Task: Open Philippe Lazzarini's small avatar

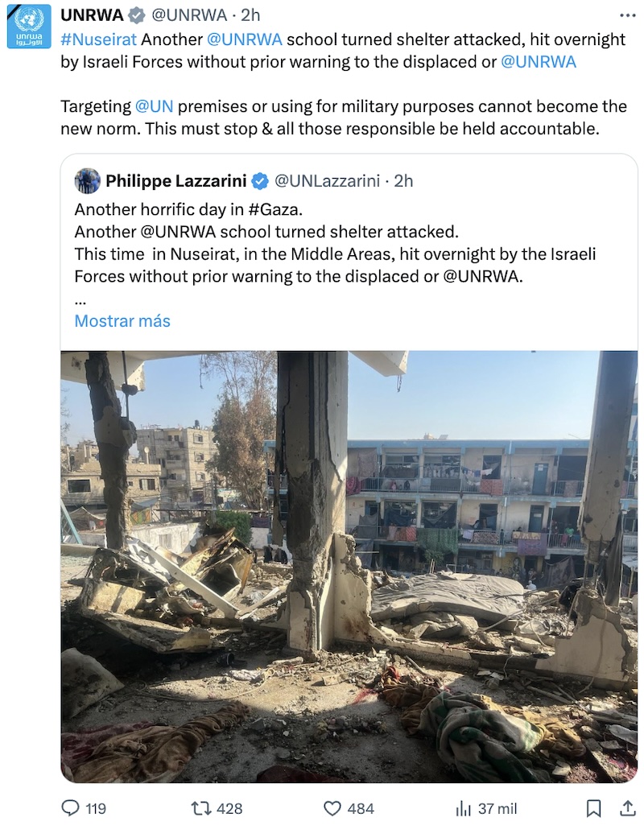Action: (87, 181)
